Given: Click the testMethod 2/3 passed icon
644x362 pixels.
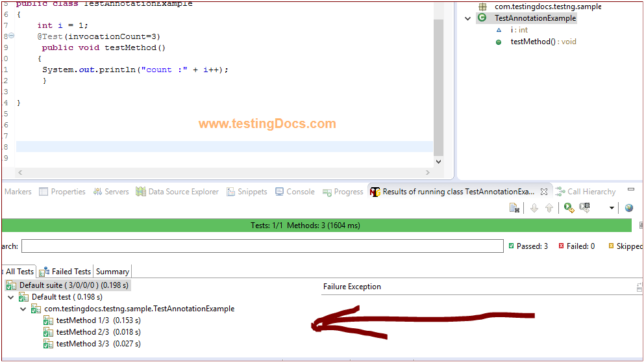Looking at the screenshot, I should click(48, 332).
